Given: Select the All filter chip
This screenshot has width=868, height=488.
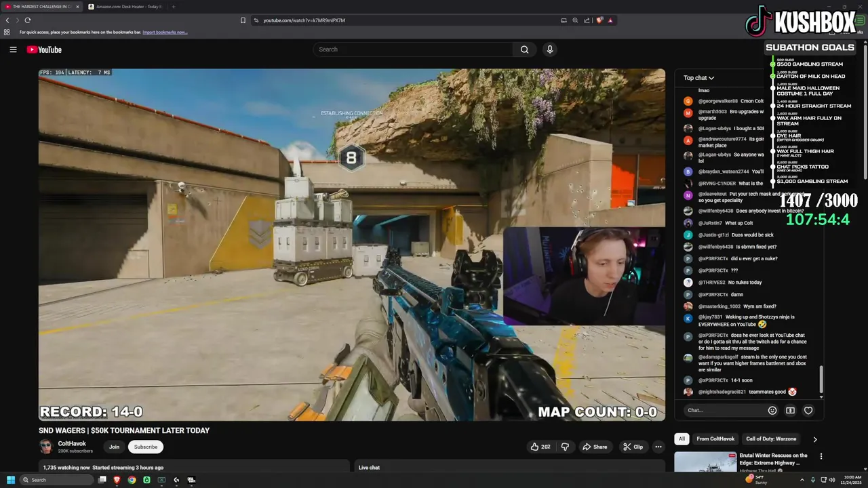Looking at the screenshot, I should point(682,439).
